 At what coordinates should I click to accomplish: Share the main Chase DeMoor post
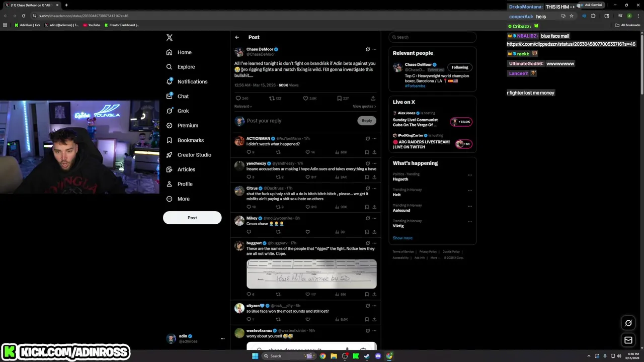point(373,98)
